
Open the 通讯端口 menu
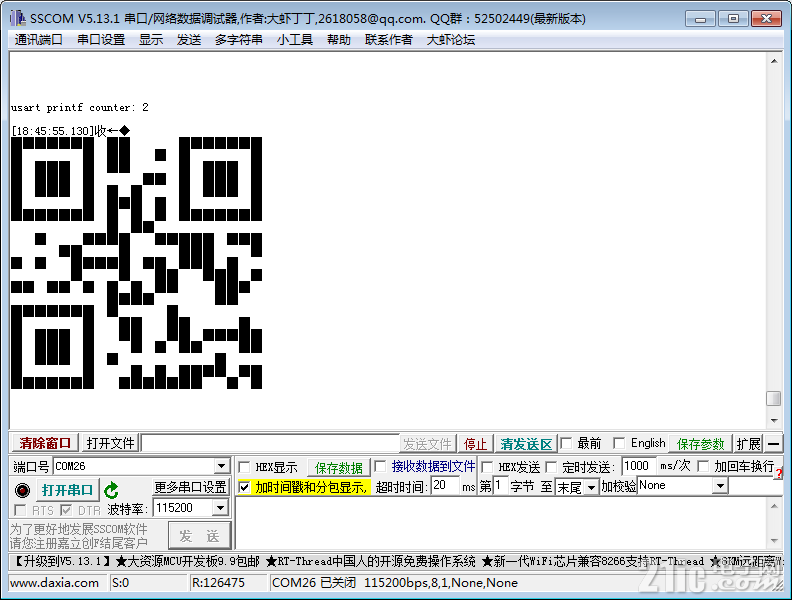pyautogui.click(x=38, y=39)
